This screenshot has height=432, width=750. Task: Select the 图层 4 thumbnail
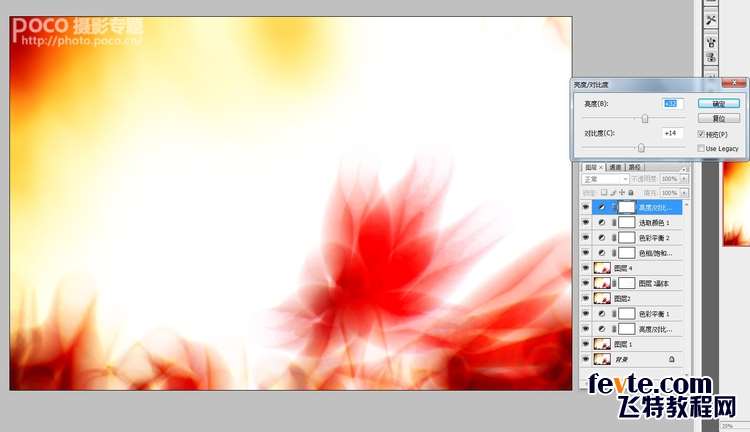(x=602, y=268)
